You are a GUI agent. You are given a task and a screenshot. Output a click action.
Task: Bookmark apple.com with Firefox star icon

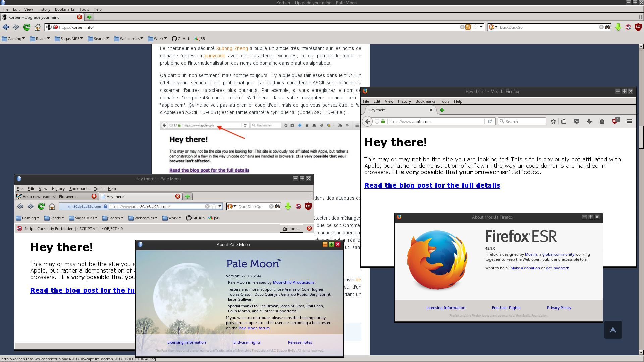[x=553, y=121]
